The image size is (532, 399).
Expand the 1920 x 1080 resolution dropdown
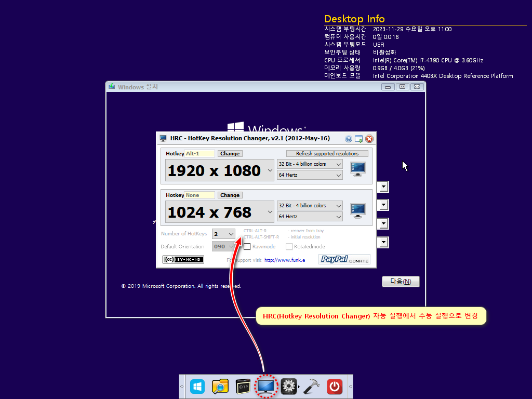pos(270,170)
